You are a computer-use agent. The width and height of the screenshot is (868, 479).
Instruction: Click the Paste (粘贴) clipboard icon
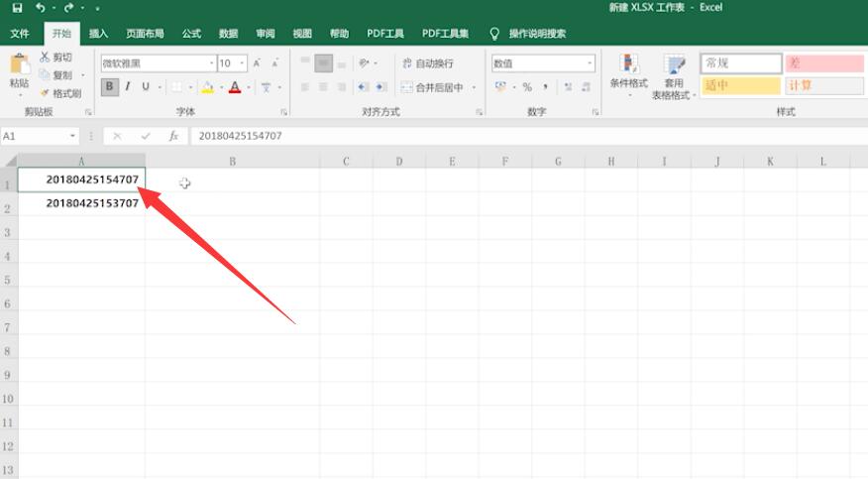point(20,64)
